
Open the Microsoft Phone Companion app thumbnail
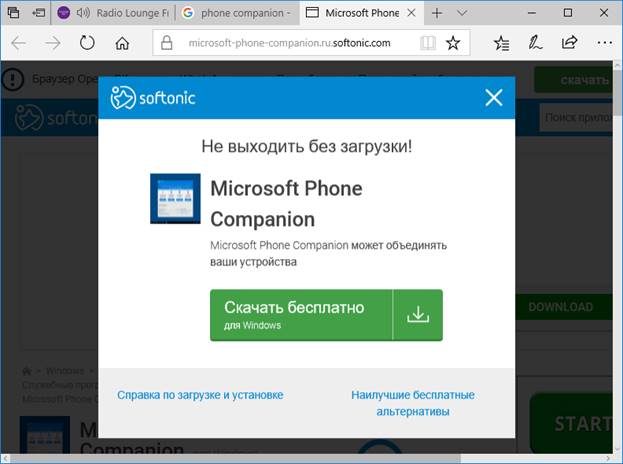click(x=175, y=199)
